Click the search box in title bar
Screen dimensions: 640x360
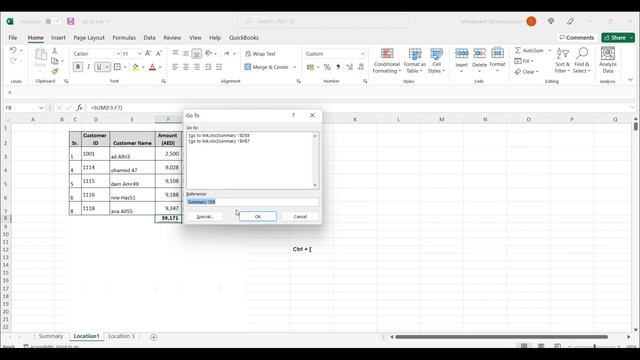324,21
